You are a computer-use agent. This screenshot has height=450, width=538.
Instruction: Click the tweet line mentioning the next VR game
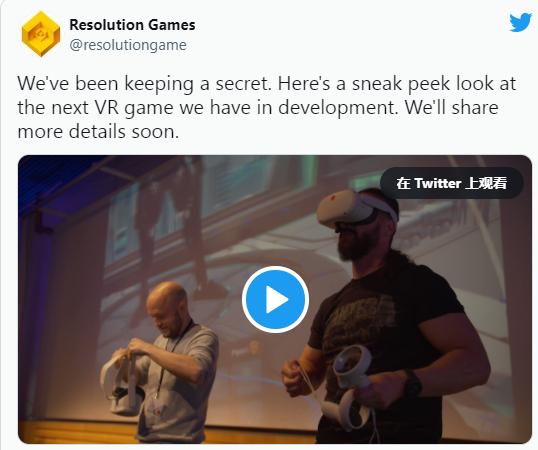[x=258, y=108]
